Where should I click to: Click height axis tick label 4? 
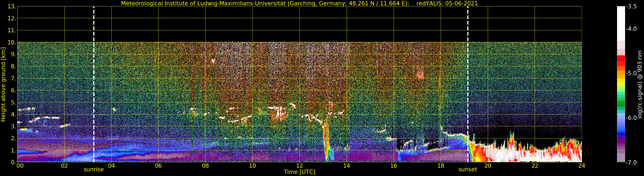[13, 114]
